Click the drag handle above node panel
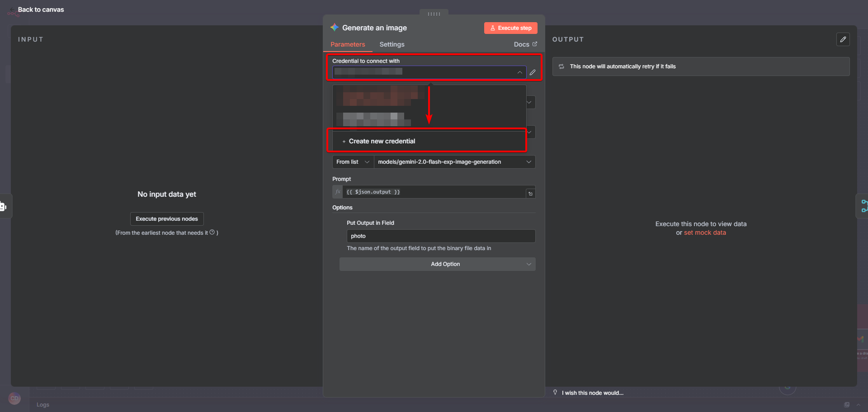 click(434, 14)
